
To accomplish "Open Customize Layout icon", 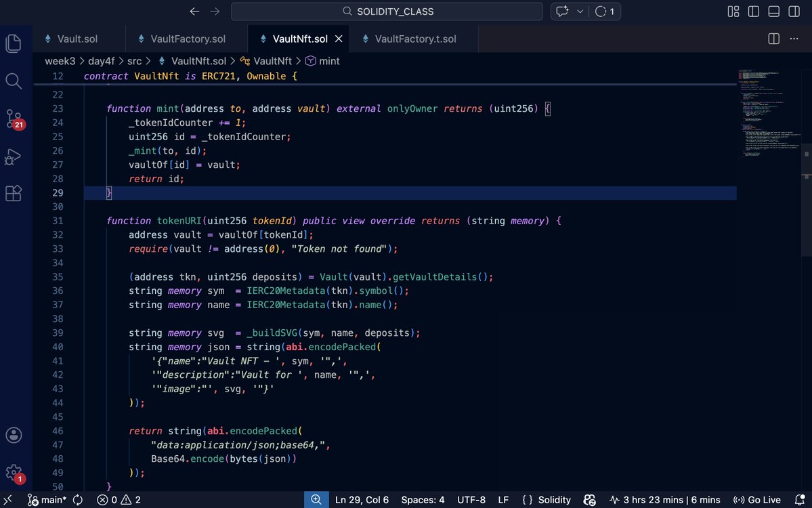I will click(x=733, y=12).
